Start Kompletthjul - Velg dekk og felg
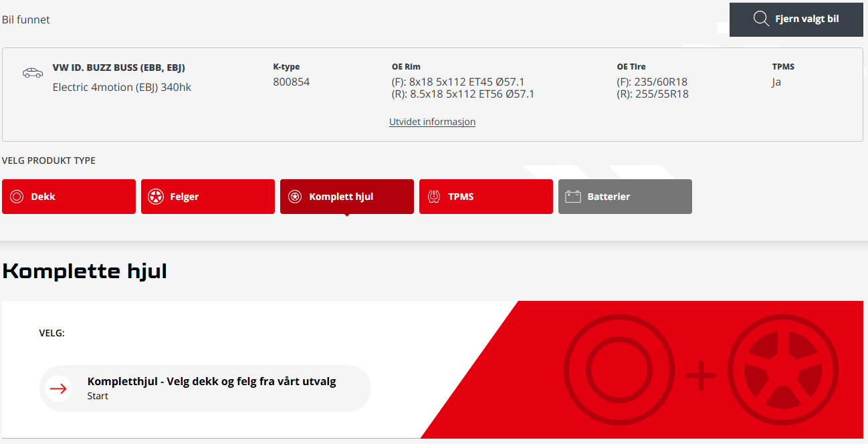The height and width of the screenshot is (444, 868). pos(205,388)
